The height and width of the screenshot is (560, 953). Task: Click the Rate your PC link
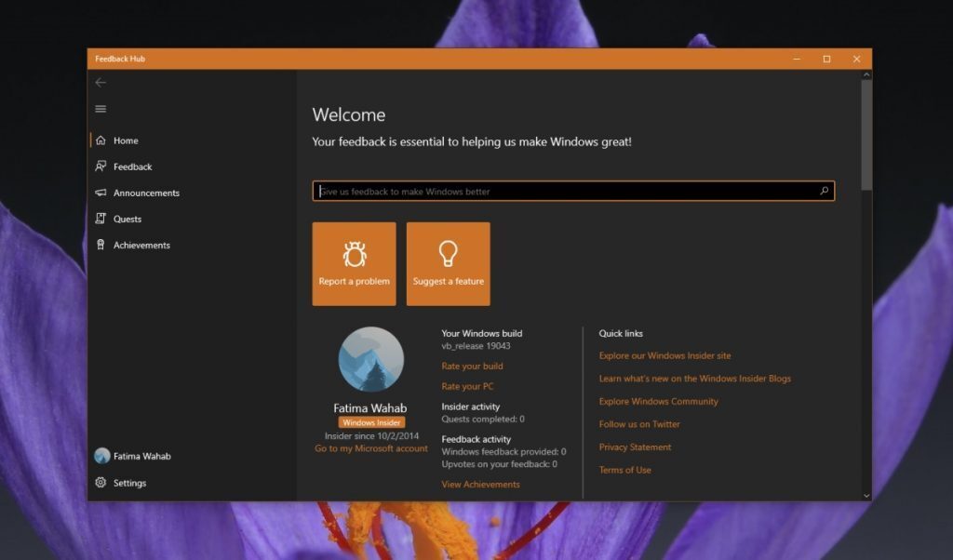[467, 386]
